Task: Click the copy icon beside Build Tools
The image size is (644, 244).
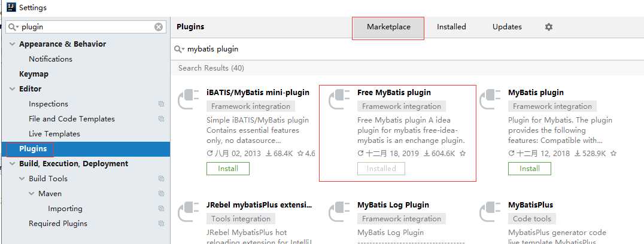Action: [x=161, y=179]
